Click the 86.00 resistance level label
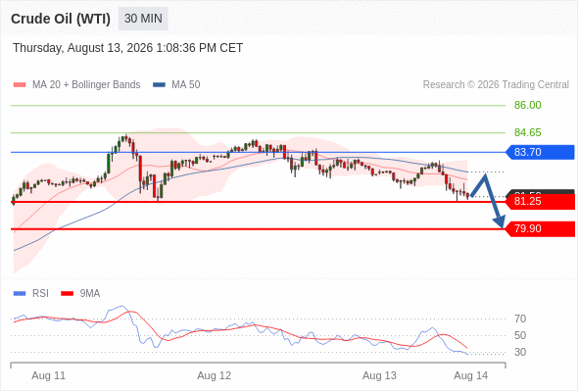 coord(527,105)
